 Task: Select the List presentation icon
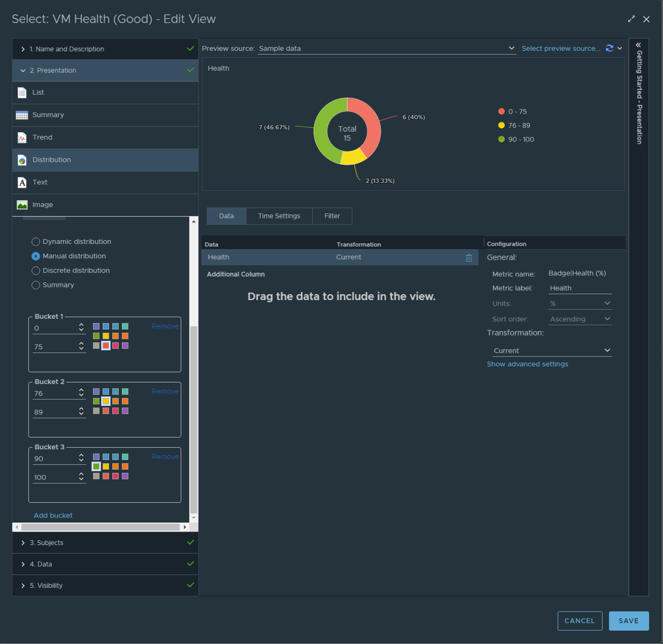tap(22, 92)
